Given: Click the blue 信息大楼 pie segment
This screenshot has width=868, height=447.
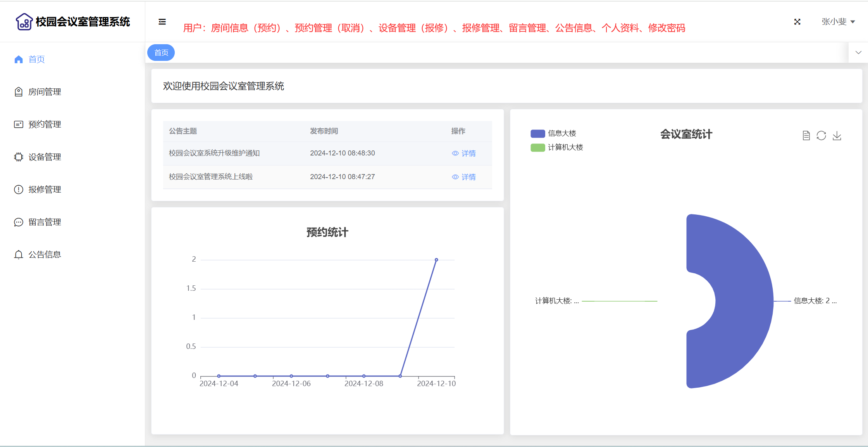Looking at the screenshot, I should (x=744, y=301).
